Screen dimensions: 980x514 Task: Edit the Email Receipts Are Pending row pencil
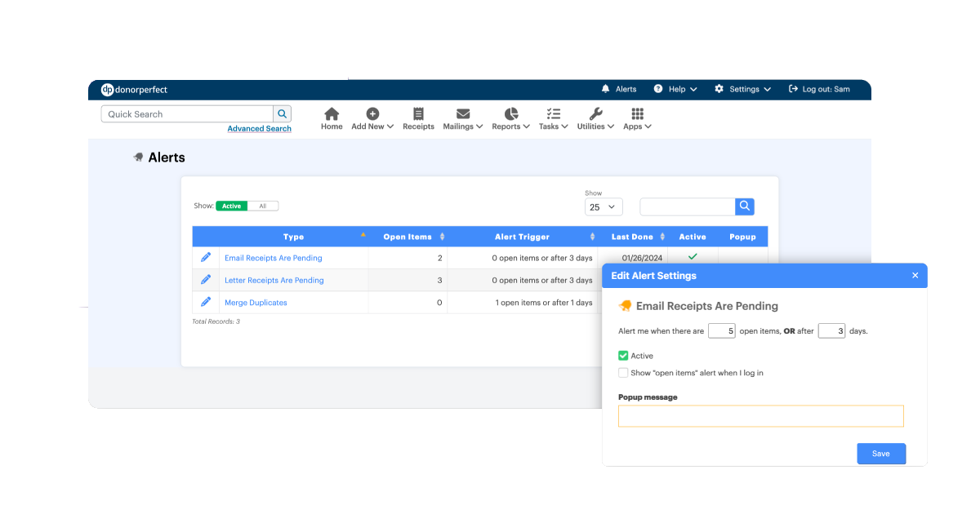[x=206, y=258]
